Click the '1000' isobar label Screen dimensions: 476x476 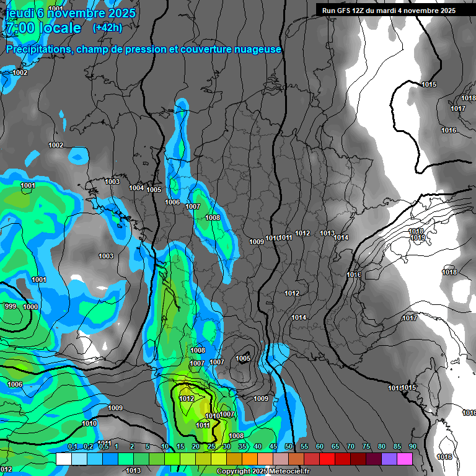coord(30,307)
